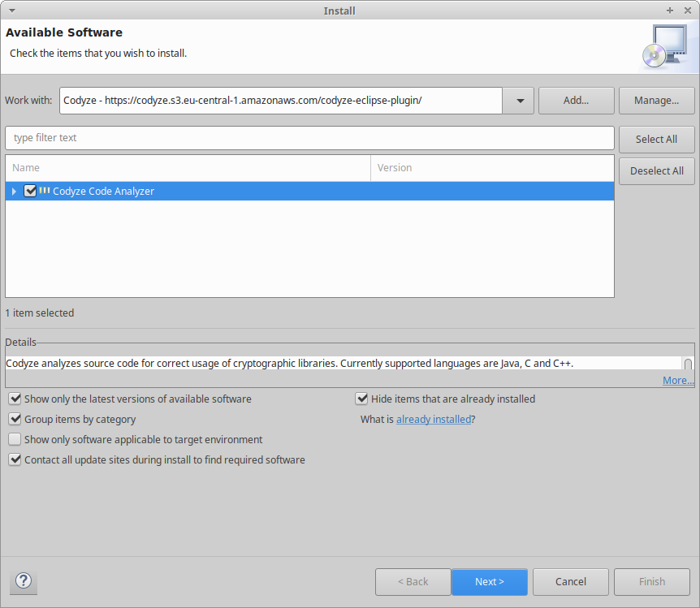
Task: Close the Install dialog window
Action: 686,11
